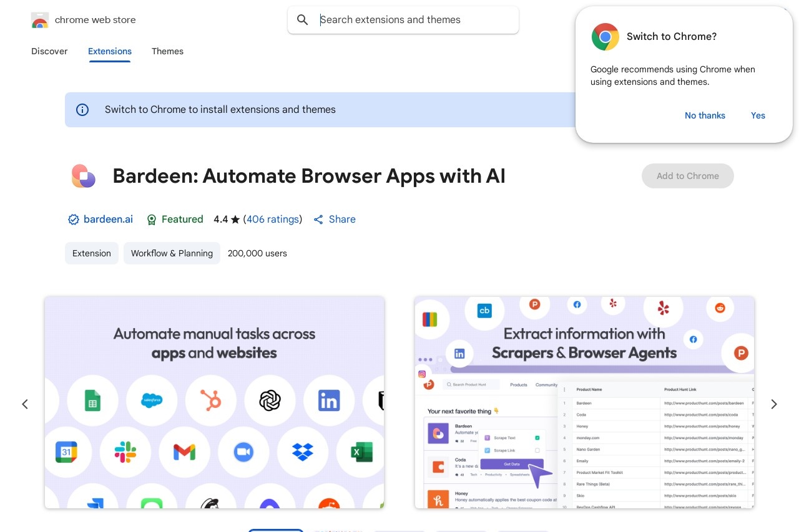Viewport: 799px width, 532px height.
Task: Click the Bardeen extension logo
Action: pos(83,176)
